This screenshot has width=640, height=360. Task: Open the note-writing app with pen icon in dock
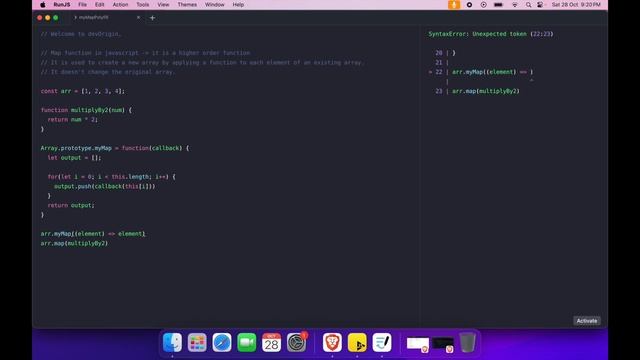pos(382,342)
